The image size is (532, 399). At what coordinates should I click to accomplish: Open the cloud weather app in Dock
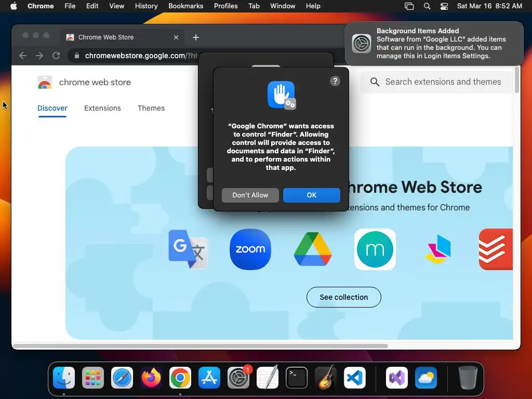[426, 378]
